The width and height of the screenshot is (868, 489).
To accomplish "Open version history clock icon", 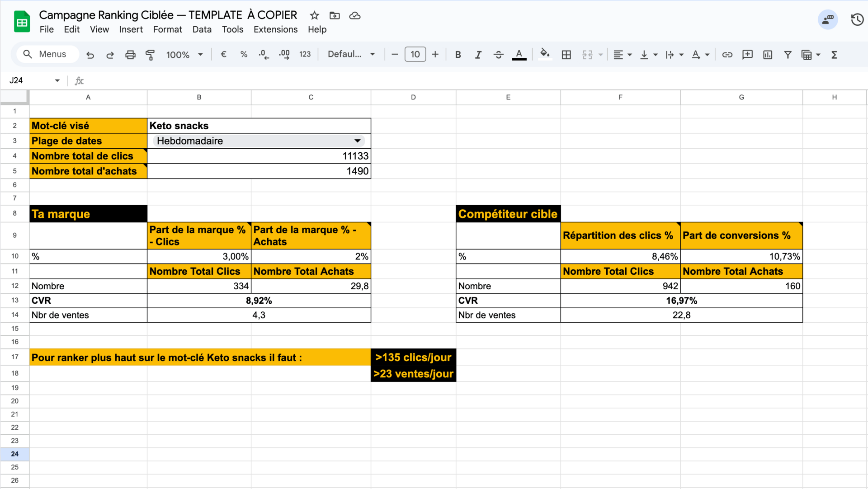I will tap(857, 20).
